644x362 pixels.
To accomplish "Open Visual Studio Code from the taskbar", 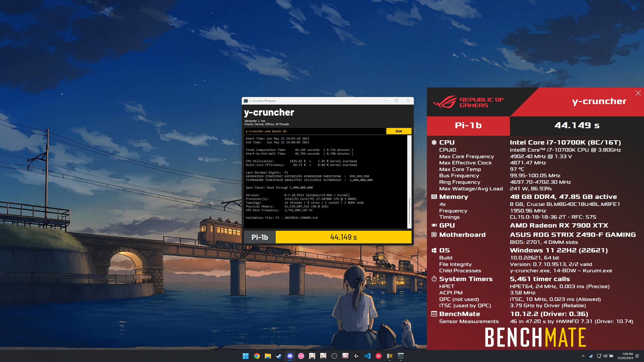I will (x=367, y=356).
